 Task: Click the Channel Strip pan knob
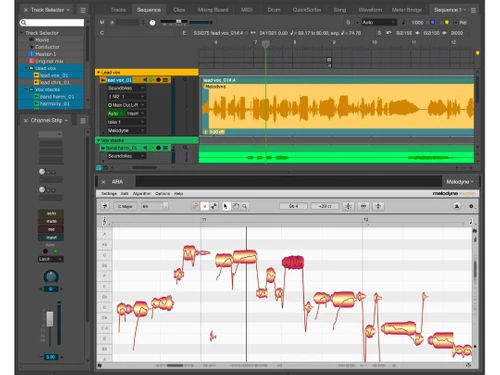coord(51,276)
